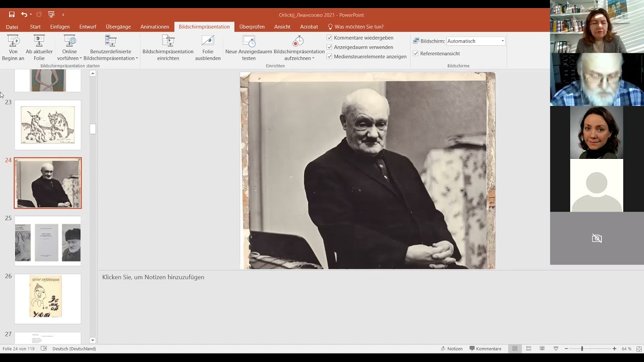Click the top participant video of woman
The width and height of the screenshot is (644, 362).
(x=597, y=26)
